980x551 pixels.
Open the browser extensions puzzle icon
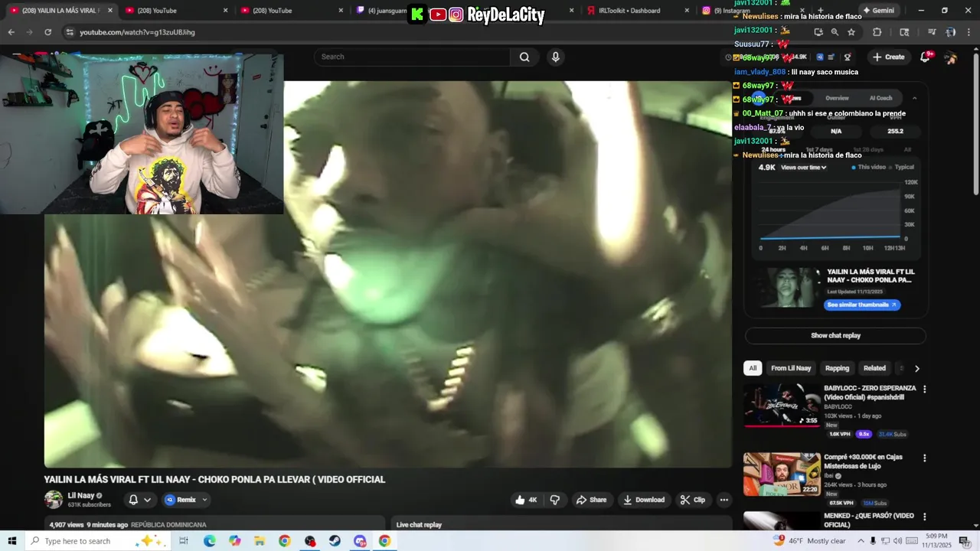point(877,32)
